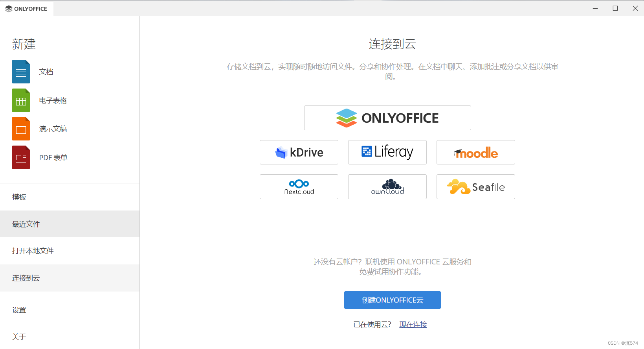Open 设置 from the sidebar
Screen dimensions: 644x349
[70, 310]
